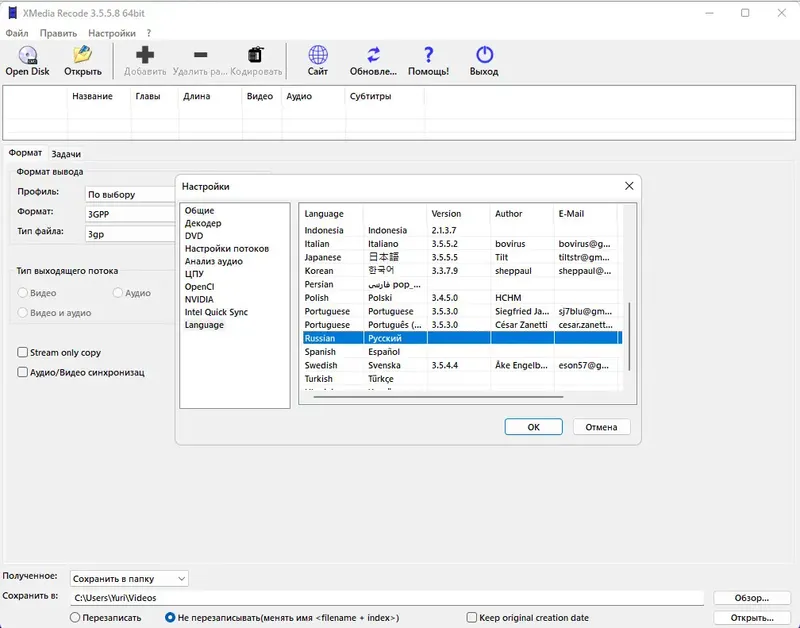
Task: Open the ? help menu
Action: pyautogui.click(x=149, y=33)
